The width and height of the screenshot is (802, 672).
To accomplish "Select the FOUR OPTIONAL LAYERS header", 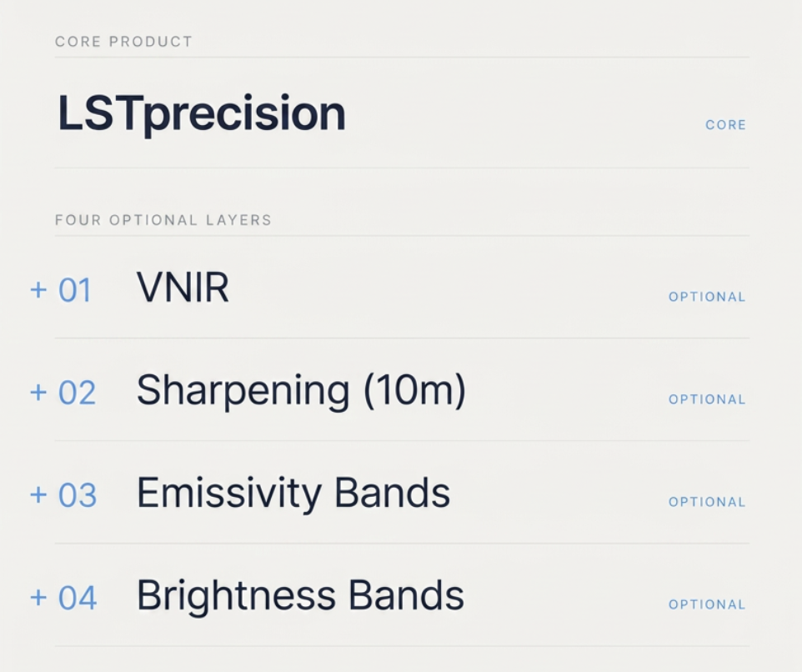I will [163, 220].
